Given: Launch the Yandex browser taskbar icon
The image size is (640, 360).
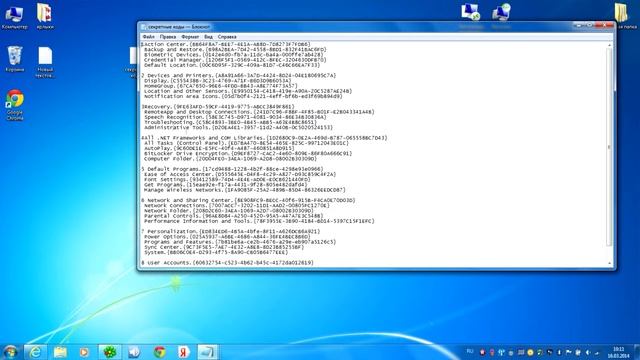Looking at the screenshot, I should (x=184, y=352).
